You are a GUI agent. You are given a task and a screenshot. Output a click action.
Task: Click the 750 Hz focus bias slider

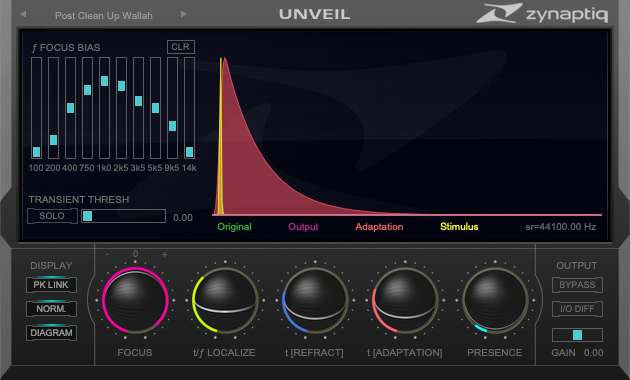point(87,108)
